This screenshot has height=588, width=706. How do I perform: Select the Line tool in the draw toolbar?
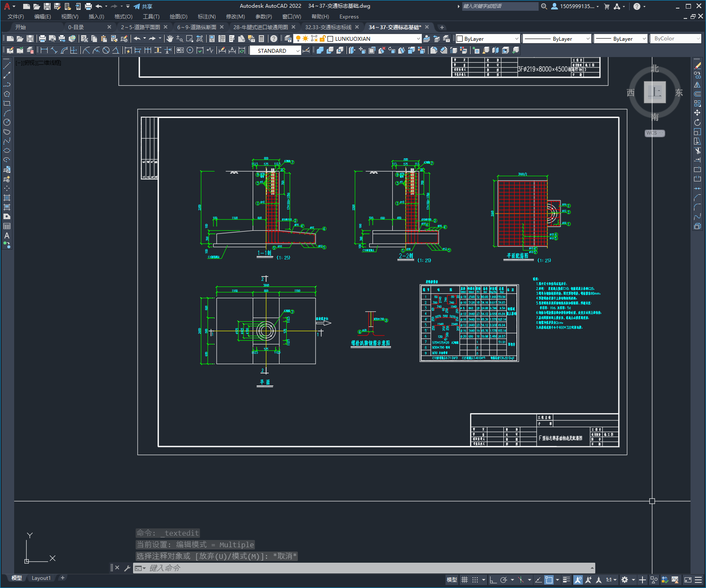click(x=7, y=66)
